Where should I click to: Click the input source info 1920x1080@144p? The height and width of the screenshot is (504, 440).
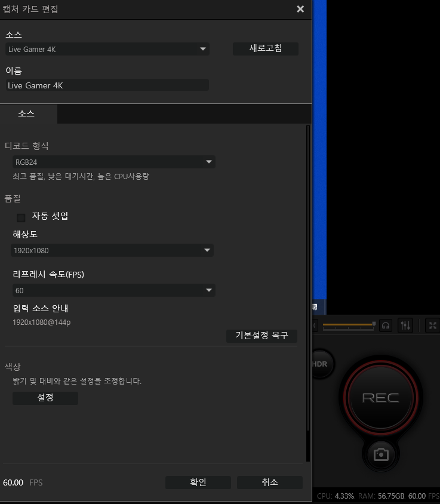coord(41,322)
